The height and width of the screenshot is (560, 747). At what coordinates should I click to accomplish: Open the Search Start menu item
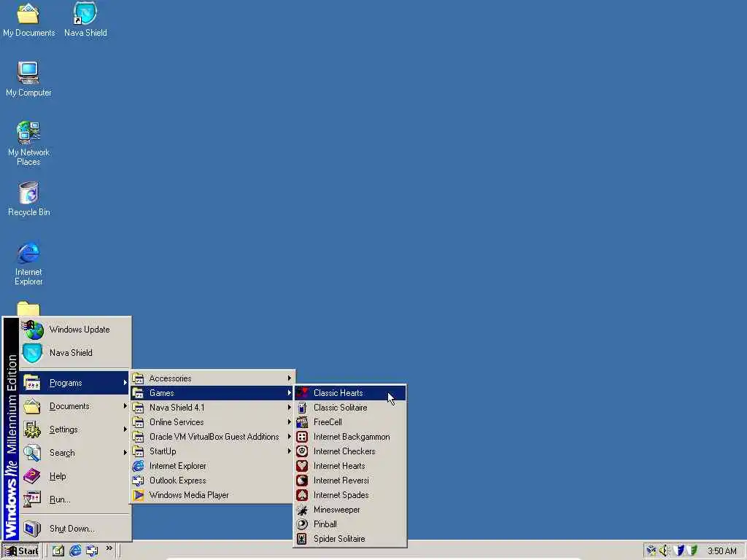tap(75, 453)
